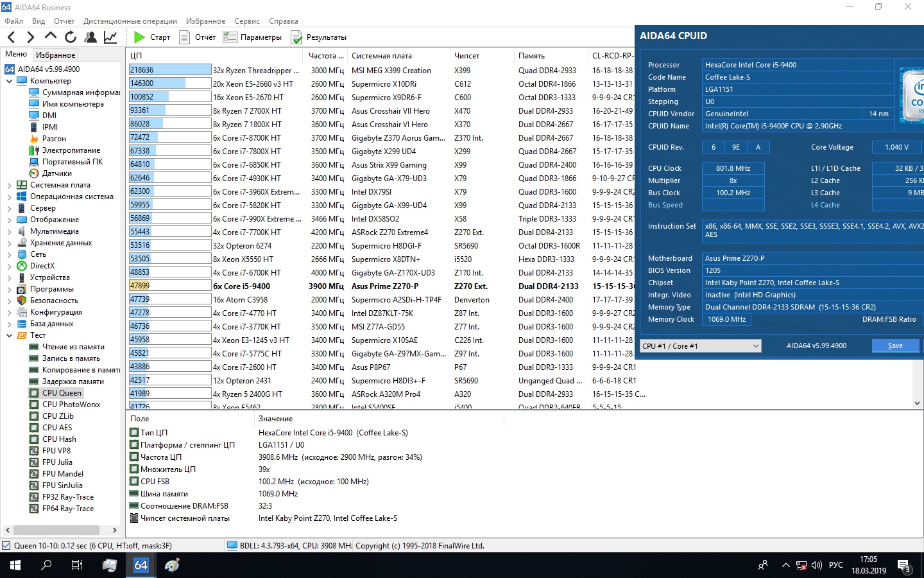Screen dimensions: 924x578
Task: Expand the Мультимедиа tree node
Action: point(9,231)
